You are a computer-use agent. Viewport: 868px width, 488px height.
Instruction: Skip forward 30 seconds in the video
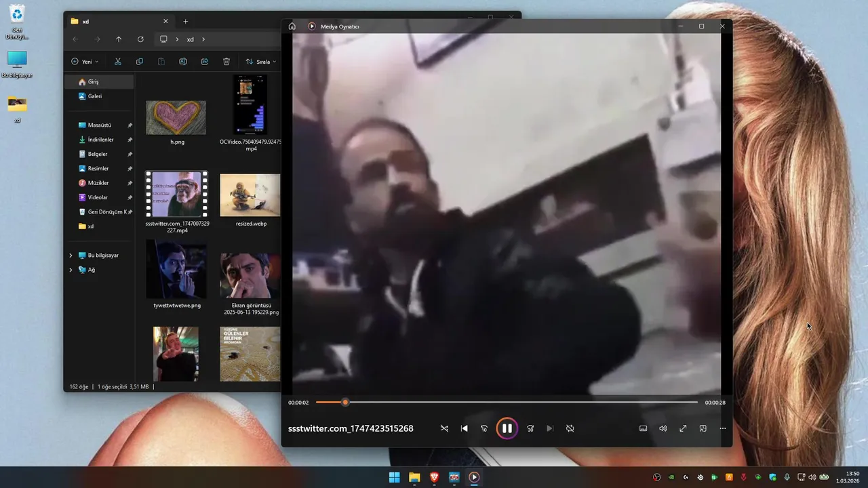click(530, 428)
